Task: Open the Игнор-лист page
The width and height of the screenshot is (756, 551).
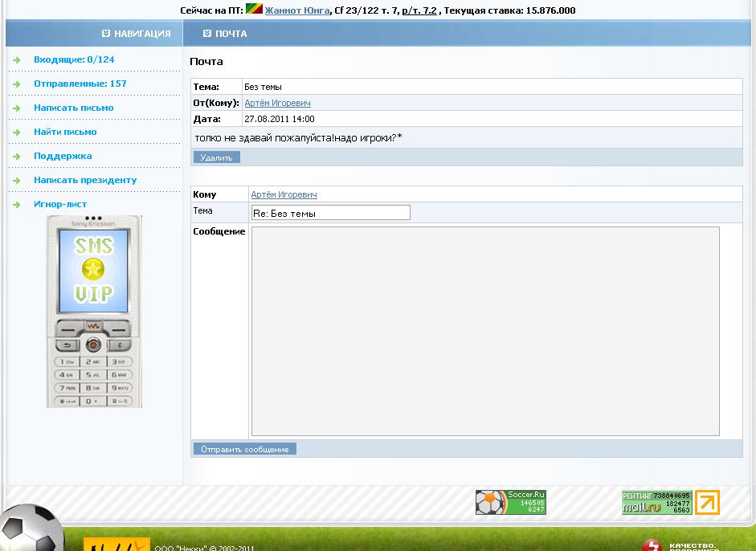Action: [60, 204]
